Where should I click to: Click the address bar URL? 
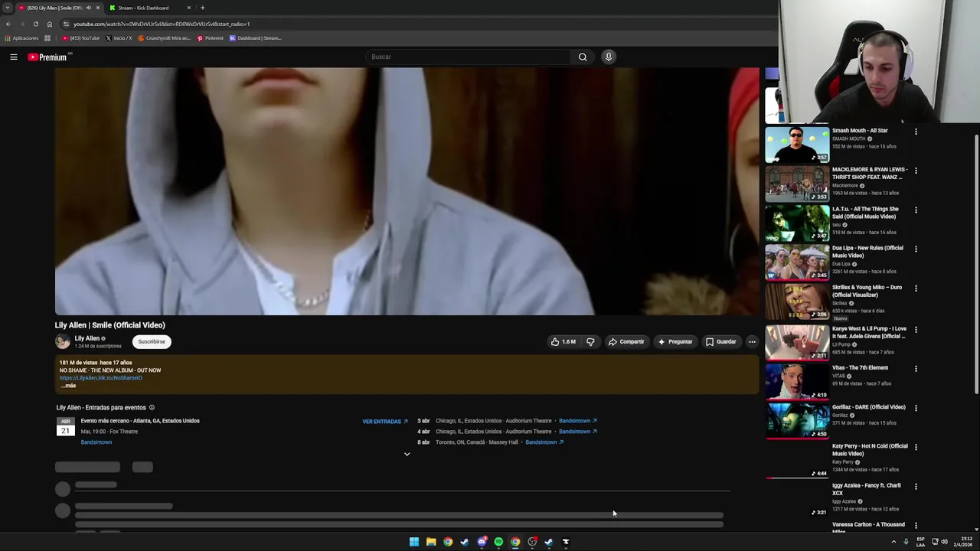pos(162,24)
